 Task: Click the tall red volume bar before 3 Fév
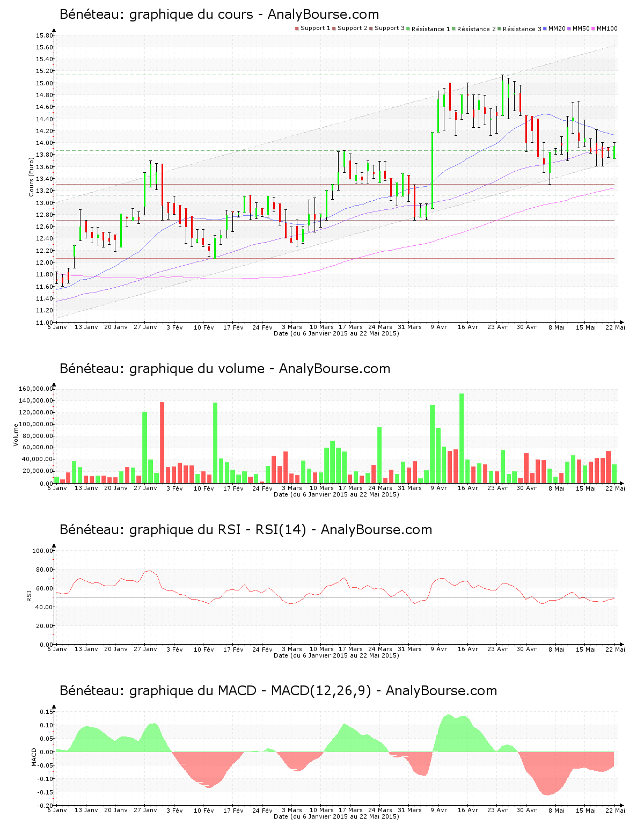point(162,442)
